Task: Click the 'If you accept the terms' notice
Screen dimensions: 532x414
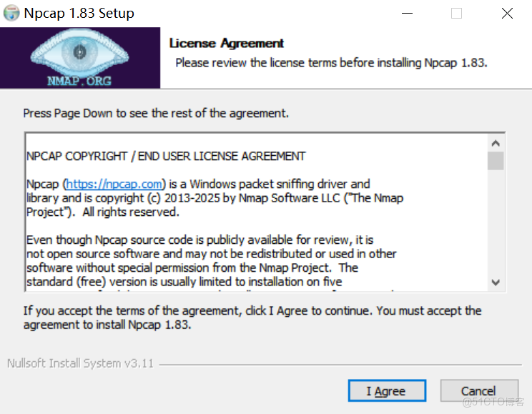Action: click(x=252, y=317)
